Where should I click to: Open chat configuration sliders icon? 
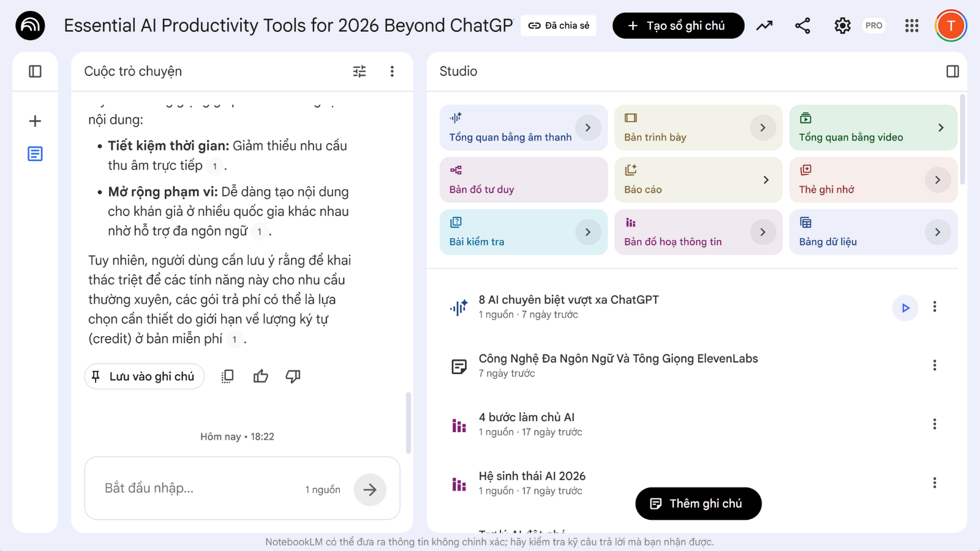point(360,72)
